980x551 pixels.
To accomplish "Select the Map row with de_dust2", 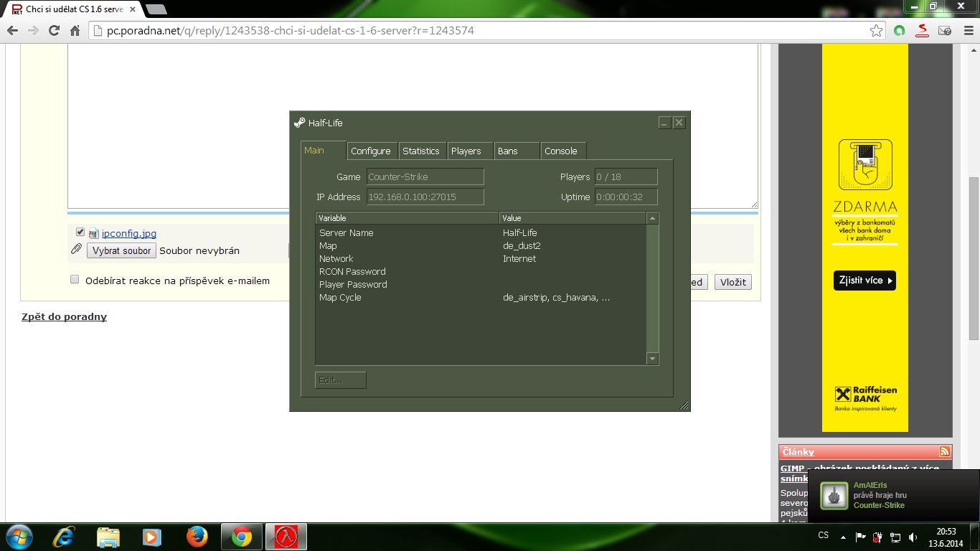I will point(481,245).
